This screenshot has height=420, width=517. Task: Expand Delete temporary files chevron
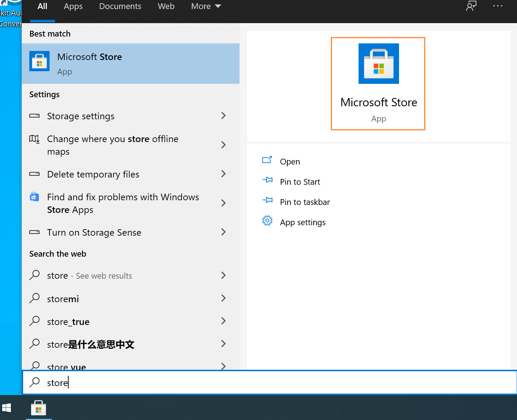224,174
